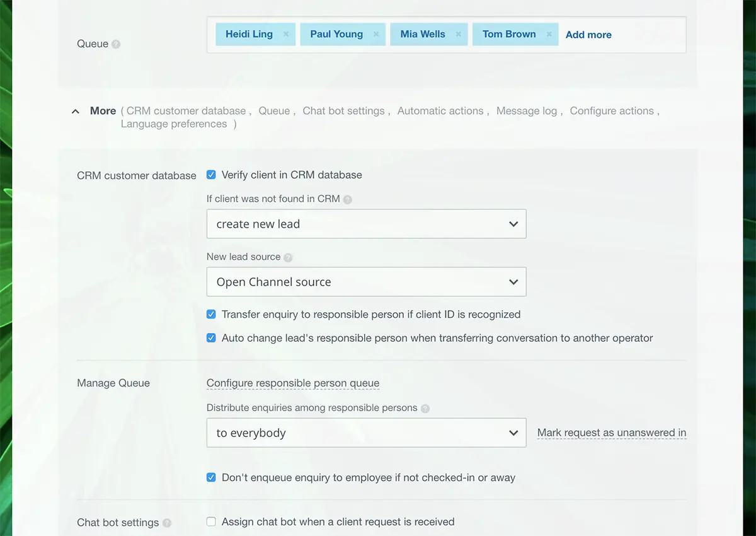Image resolution: width=756 pixels, height=536 pixels.
Task: Open the 'to everybody' distribution dropdown
Action: 366,433
